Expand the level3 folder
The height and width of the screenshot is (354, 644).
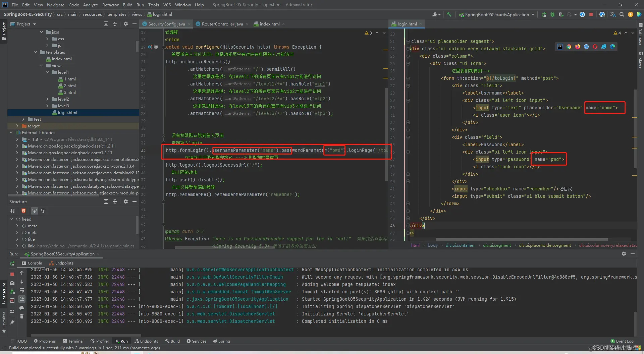[48, 106]
